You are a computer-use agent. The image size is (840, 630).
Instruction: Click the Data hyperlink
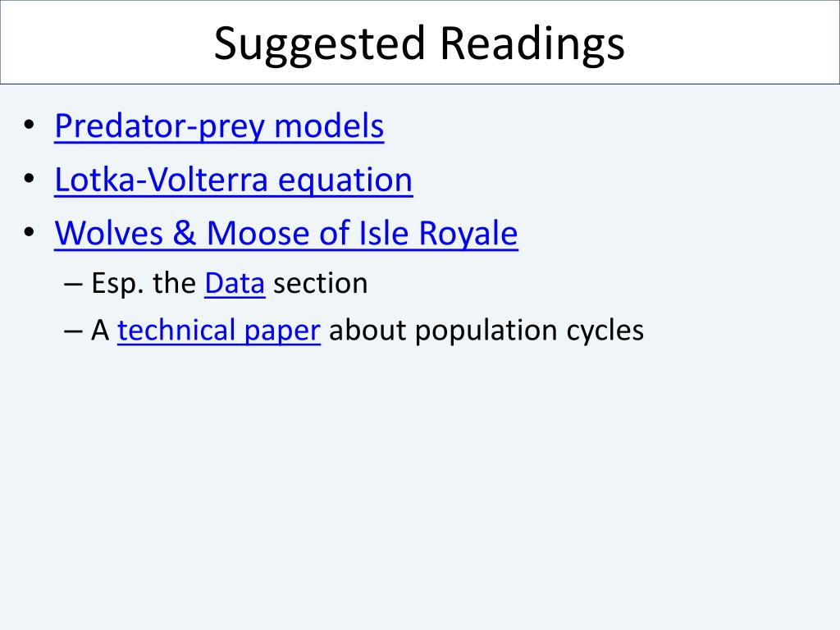235,283
